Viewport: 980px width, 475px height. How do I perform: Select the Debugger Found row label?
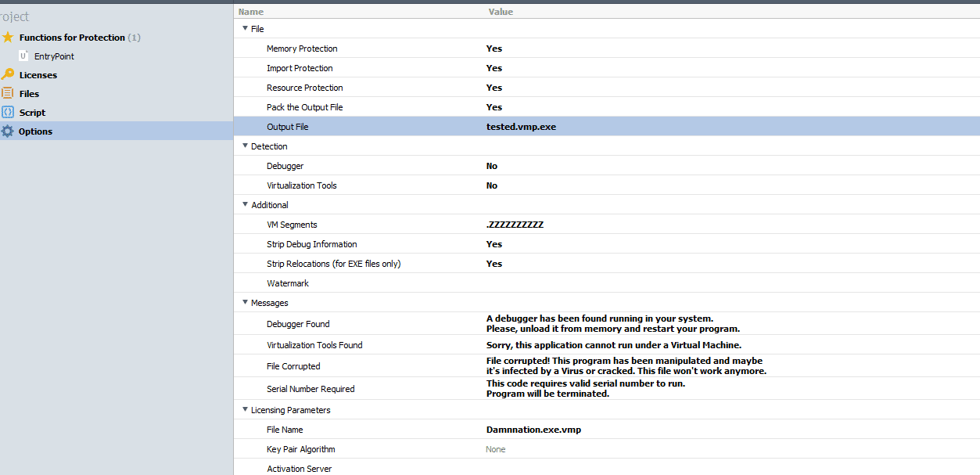click(x=298, y=324)
